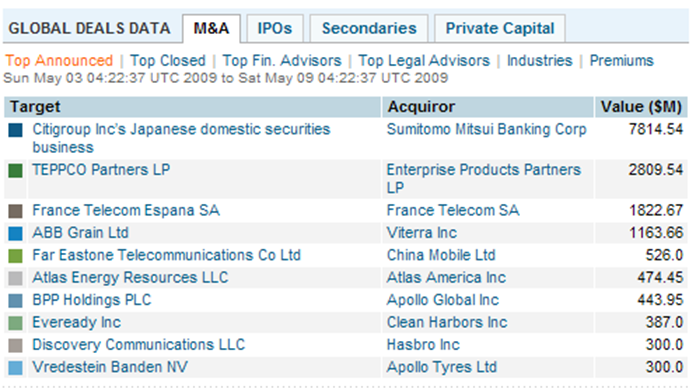Show the Top Closed deals list
Image resolution: width=696 pixels, height=389 pixels.
tap(168, 60)
